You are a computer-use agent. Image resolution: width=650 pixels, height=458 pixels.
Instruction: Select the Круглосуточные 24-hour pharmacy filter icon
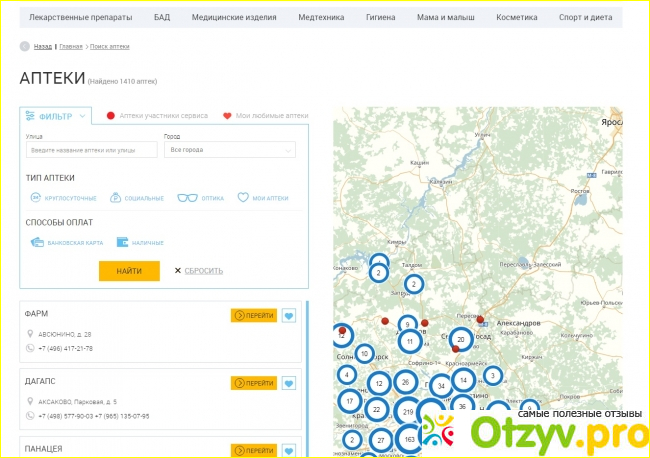[33, 198]
